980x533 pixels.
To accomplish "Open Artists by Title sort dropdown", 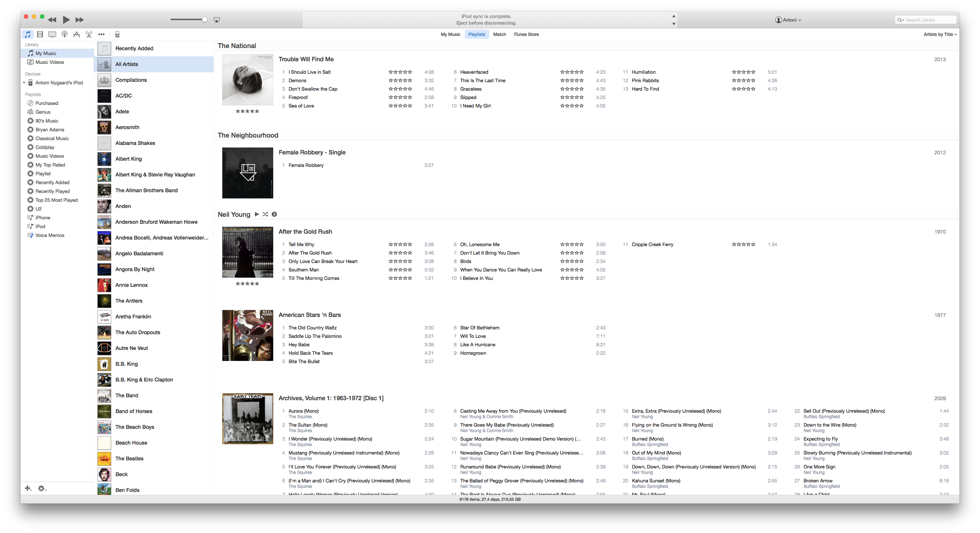I will pos(940,34).
